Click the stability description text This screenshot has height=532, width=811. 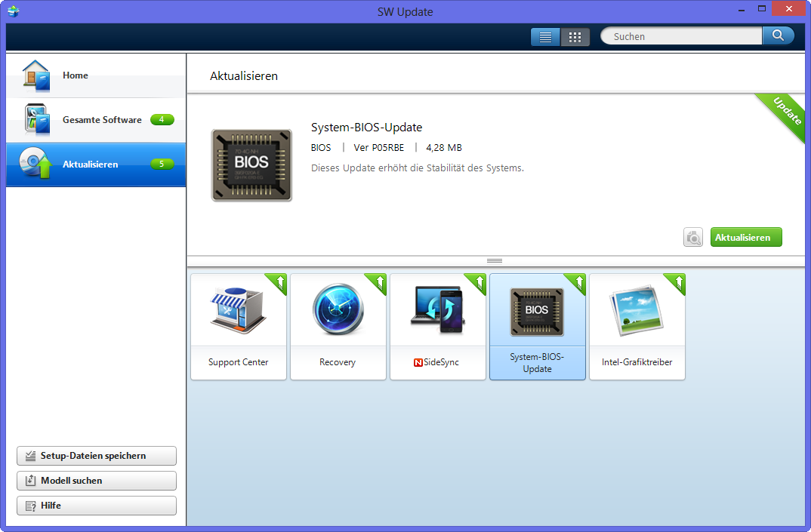418,168
